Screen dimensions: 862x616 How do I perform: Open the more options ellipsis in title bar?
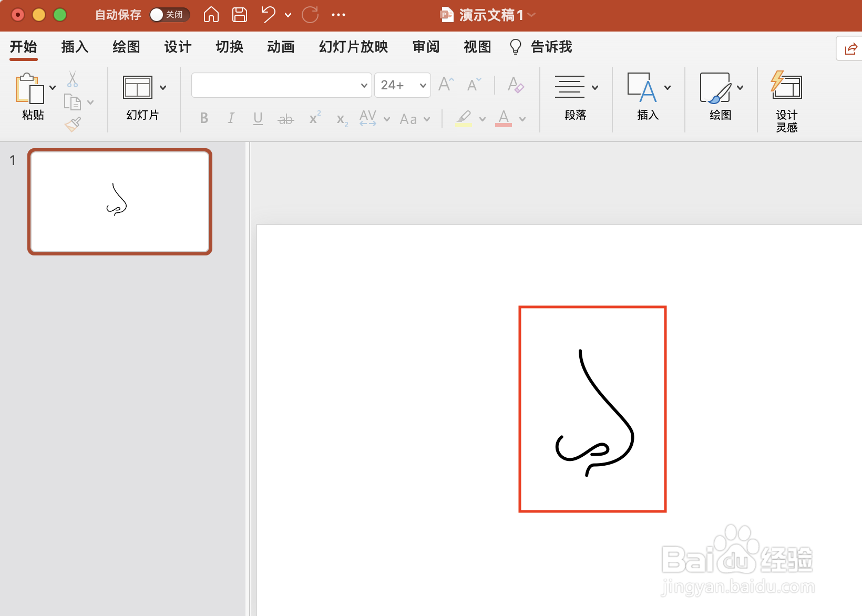click(338, 15)
